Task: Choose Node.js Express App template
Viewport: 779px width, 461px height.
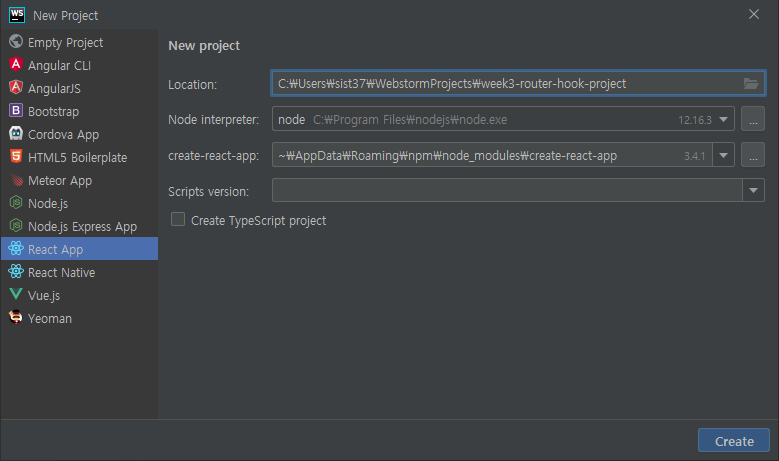Action: tap(79, 226)
